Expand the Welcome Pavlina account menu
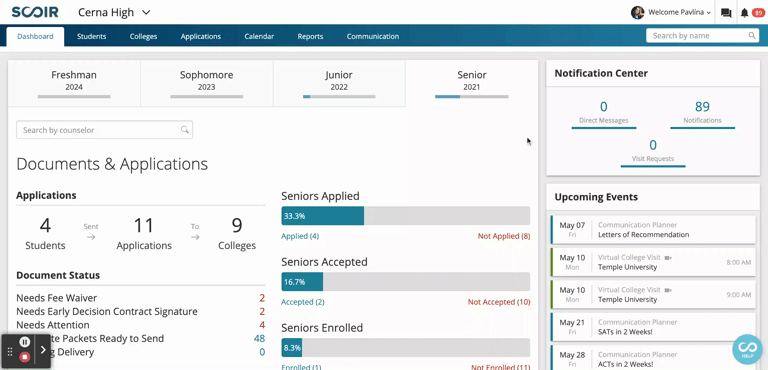 (x=679, y=13)
